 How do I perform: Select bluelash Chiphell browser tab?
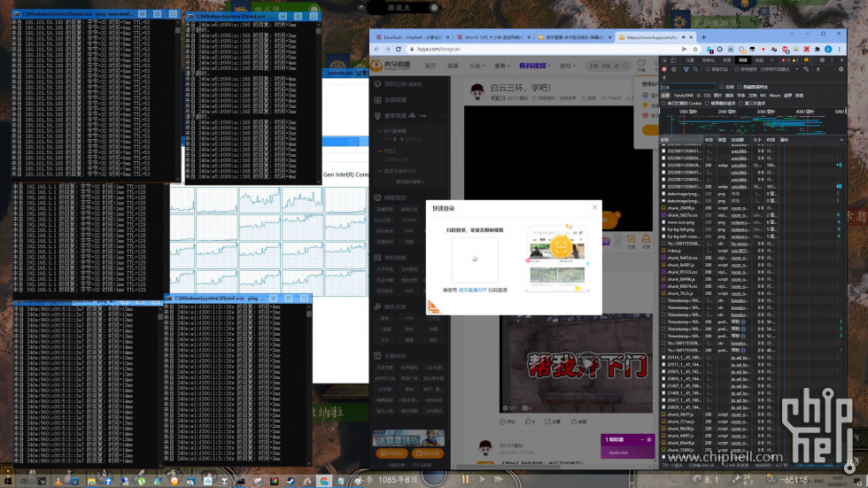(x=411, y=37)
